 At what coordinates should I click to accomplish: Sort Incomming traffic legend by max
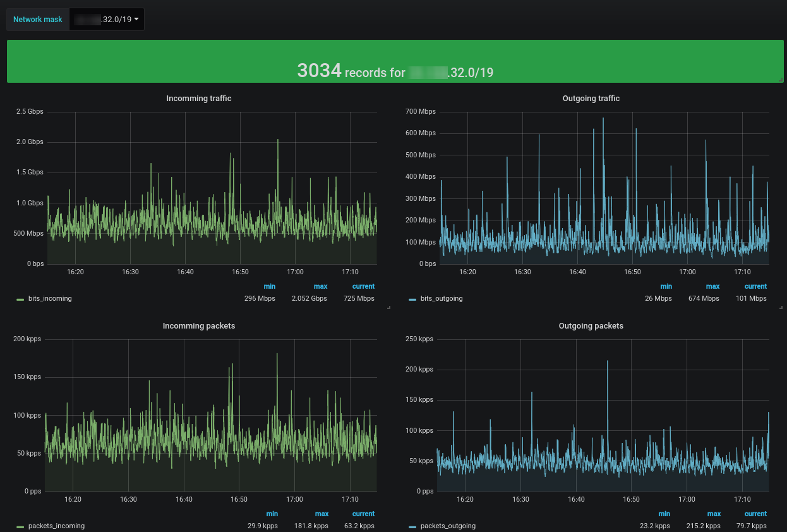pos(321,287)
